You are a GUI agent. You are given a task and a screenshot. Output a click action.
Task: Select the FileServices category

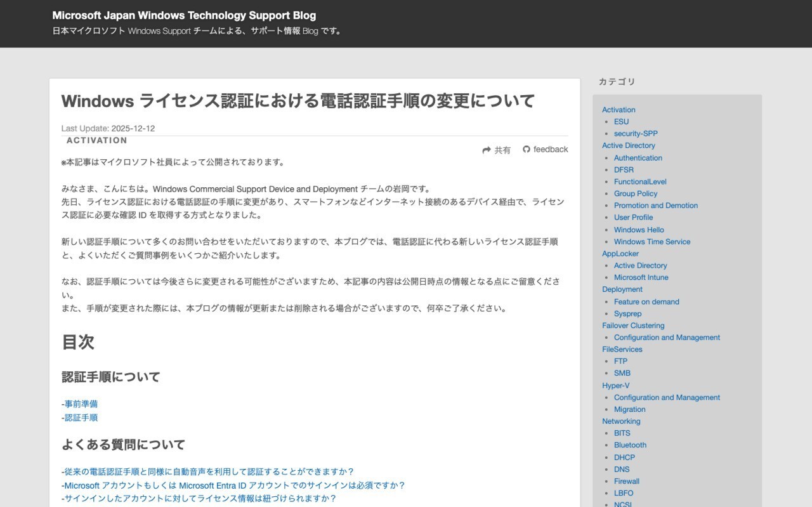[x=622, y=349]
